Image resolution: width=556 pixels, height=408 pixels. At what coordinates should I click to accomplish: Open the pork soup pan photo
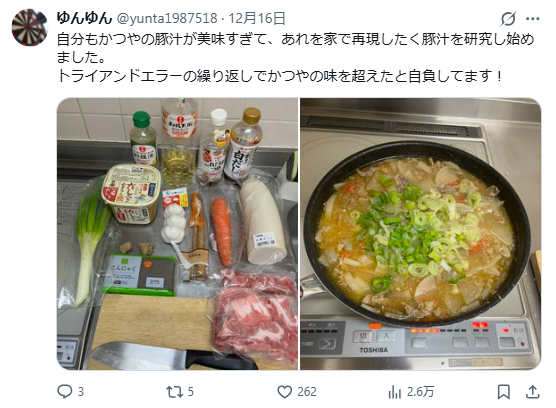tap(421, 234)
